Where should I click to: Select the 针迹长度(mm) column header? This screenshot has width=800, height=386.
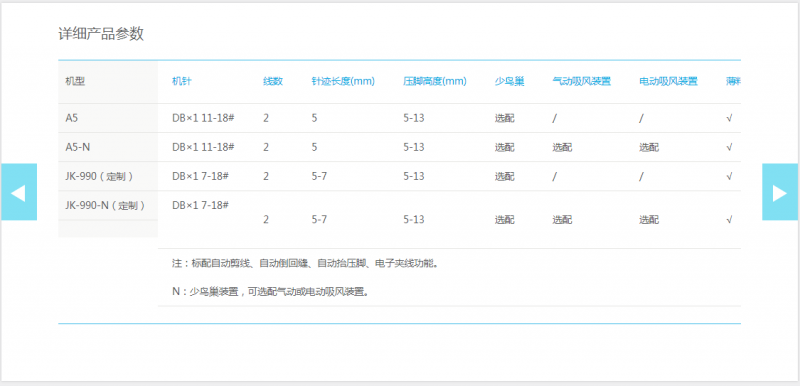(x=343, y=82)
